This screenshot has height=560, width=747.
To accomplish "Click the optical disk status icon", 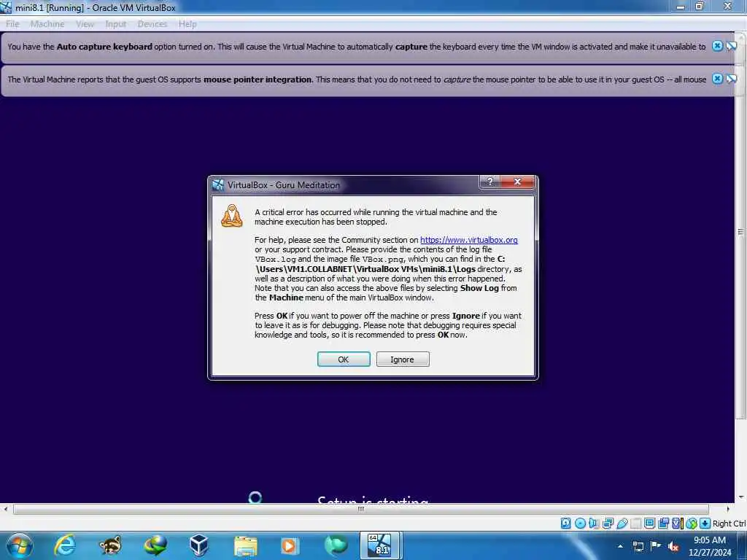I will coord(580,524).
